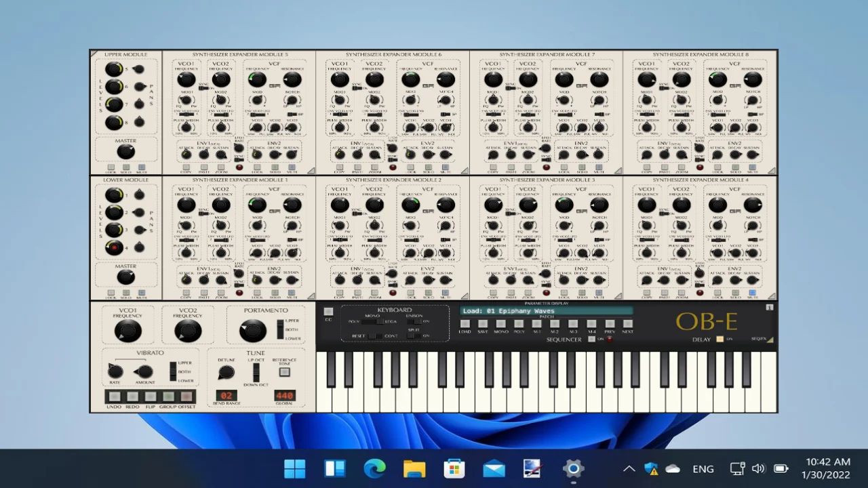The image size is (868, 488).
Task: Toggle MUTE in Expander Module 4
Action: pos(752,293)
